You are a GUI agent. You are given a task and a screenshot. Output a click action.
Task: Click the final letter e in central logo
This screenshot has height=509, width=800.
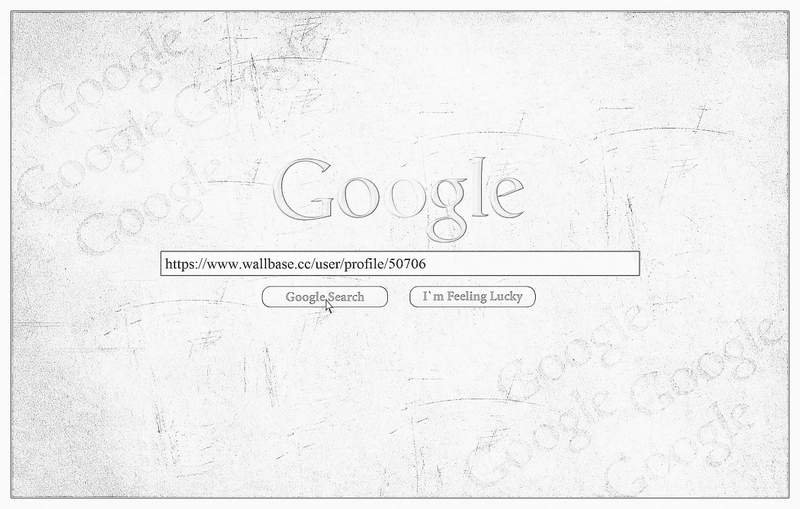[507, 197]
